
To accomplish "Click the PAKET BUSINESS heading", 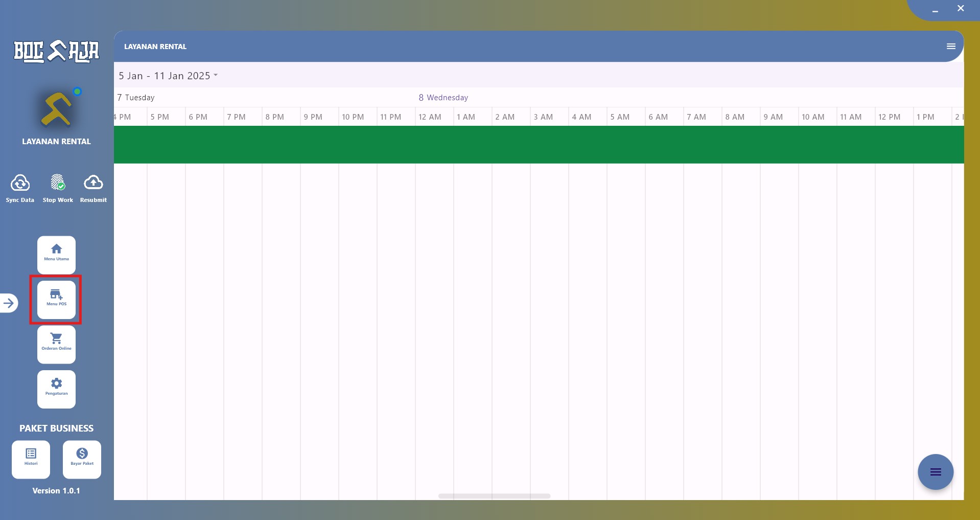I will [56, 428].
